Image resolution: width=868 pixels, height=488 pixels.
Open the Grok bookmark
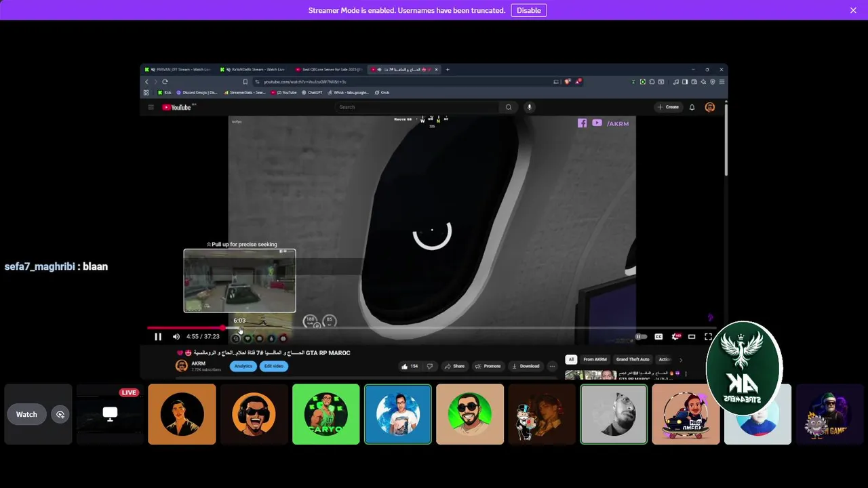click(x=382, y=92)
